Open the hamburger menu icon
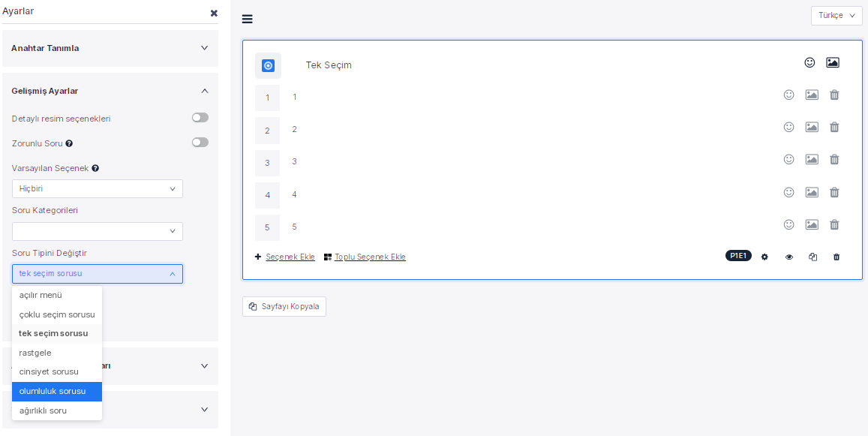868x436 pixels. click(248, 19)
